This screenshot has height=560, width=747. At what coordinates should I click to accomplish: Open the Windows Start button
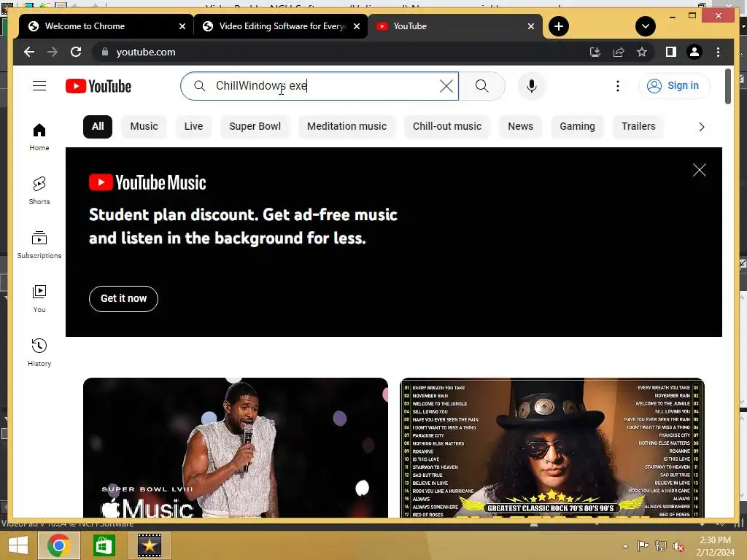click(x=18, y=545)
